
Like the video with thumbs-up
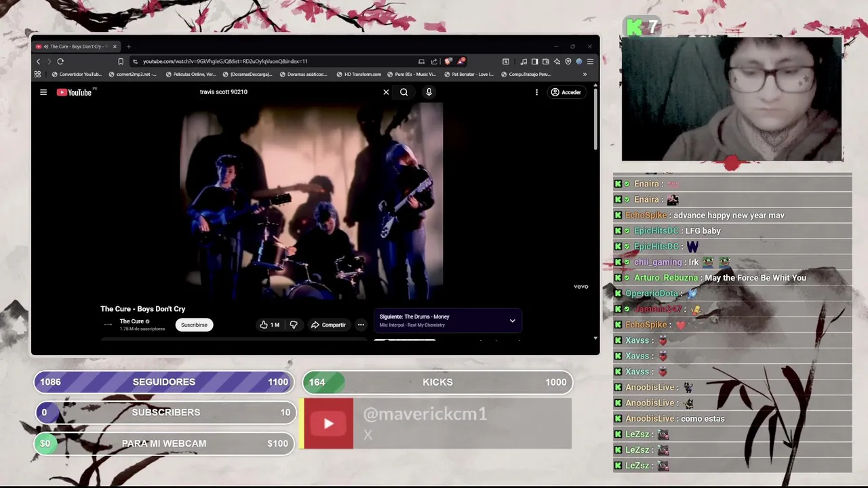click(269, 325)
